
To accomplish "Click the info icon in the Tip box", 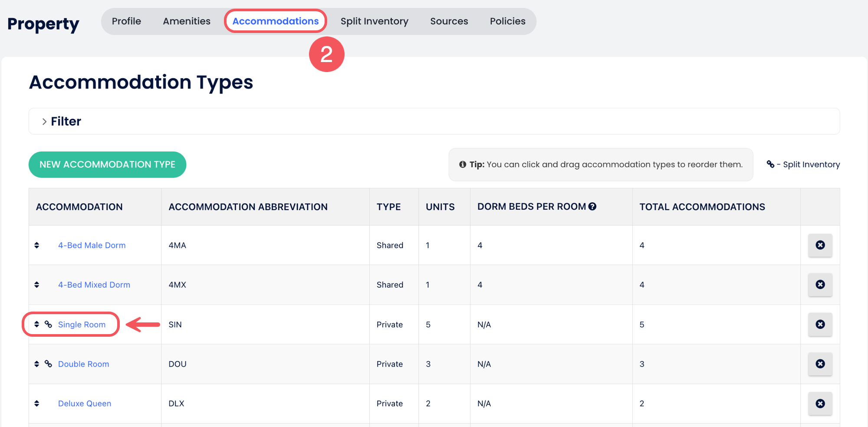I will tap(463, 164).
